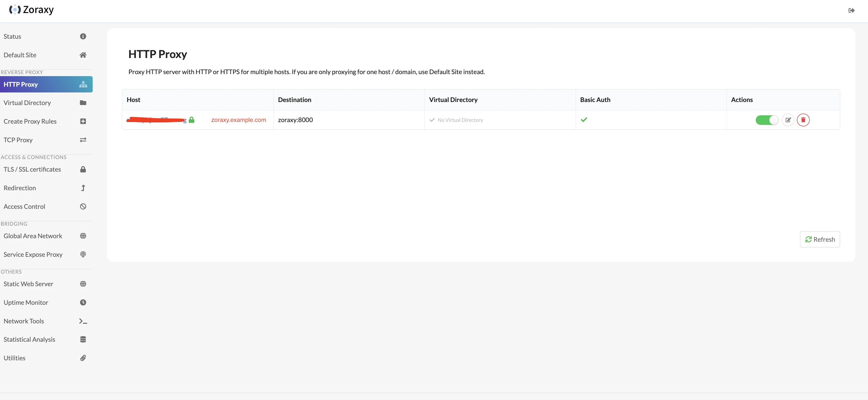Click the TLS / SSL certificates lock icon

coord(83,169)
